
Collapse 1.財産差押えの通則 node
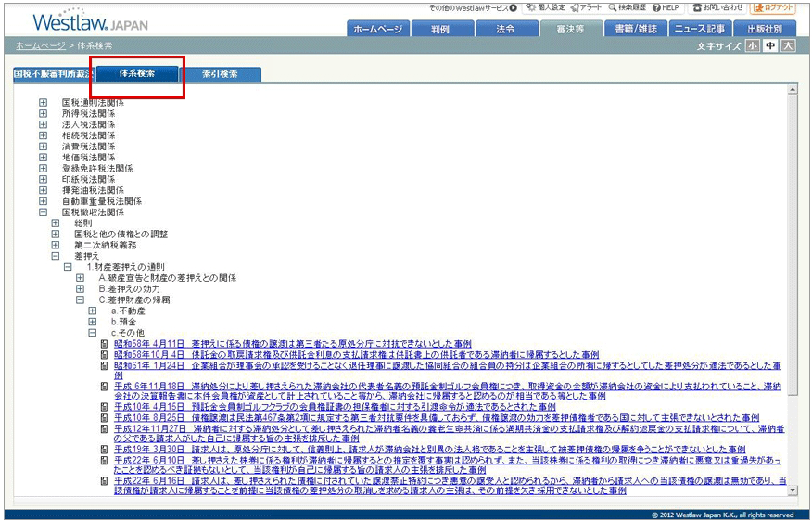pyautogui.click(x=68, y=267)
